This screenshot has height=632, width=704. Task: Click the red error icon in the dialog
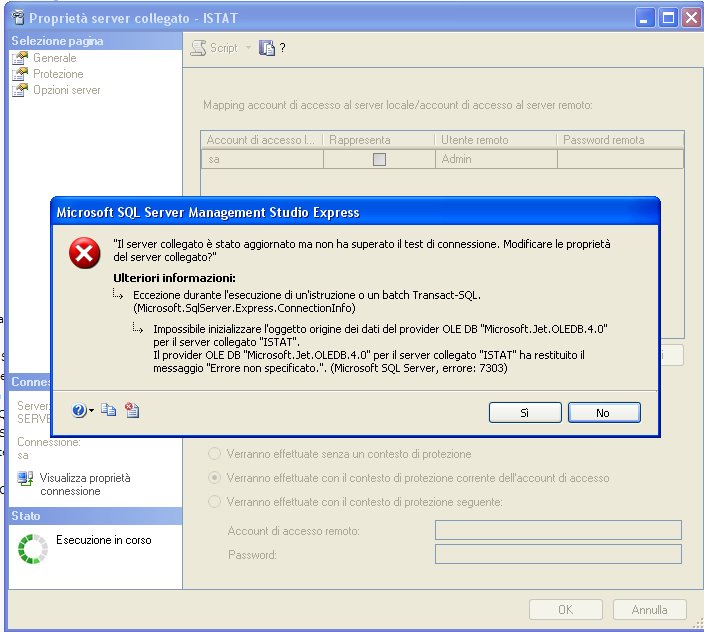coord(84,253)
